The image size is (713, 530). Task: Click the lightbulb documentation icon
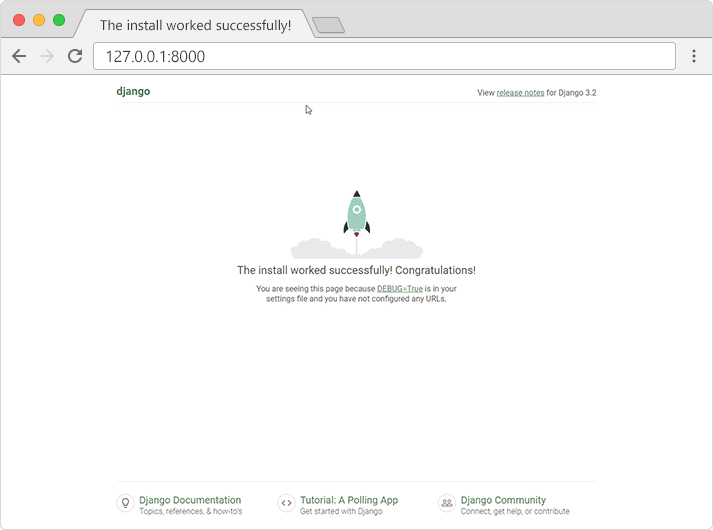[x=125, y=503]
